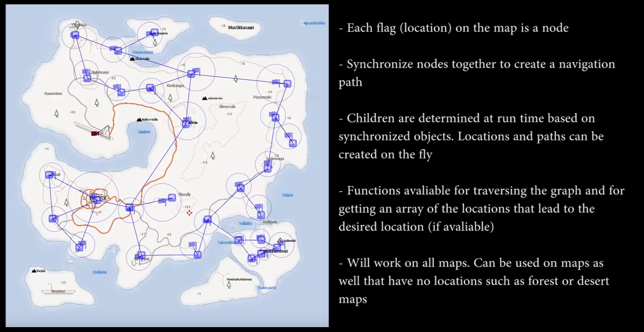Select the Tiiulensuoja label
Image resolution: width=644 pixels, height=332 pixels.
pos(99,73)
